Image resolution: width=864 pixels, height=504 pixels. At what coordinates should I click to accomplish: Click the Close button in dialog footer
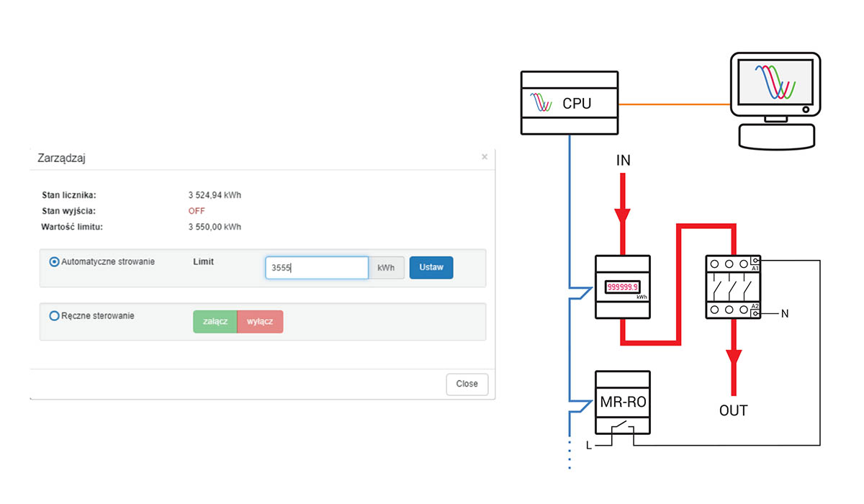tap(467, 384)
